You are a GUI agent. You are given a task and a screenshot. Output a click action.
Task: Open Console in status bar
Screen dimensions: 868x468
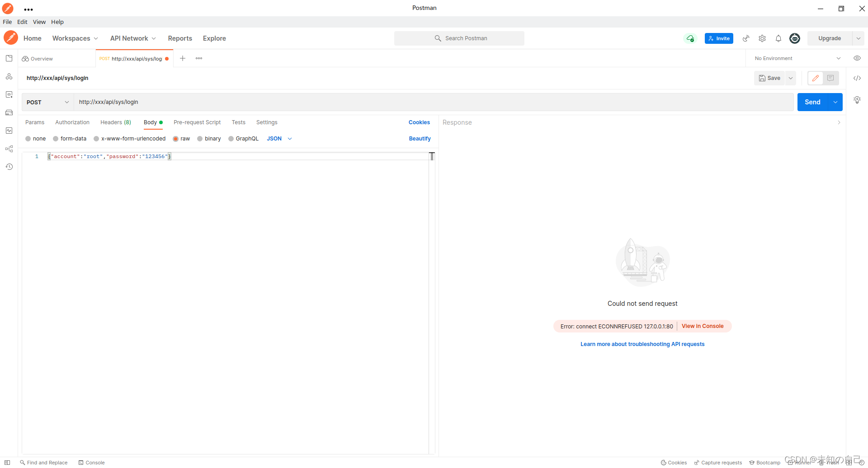91,463
